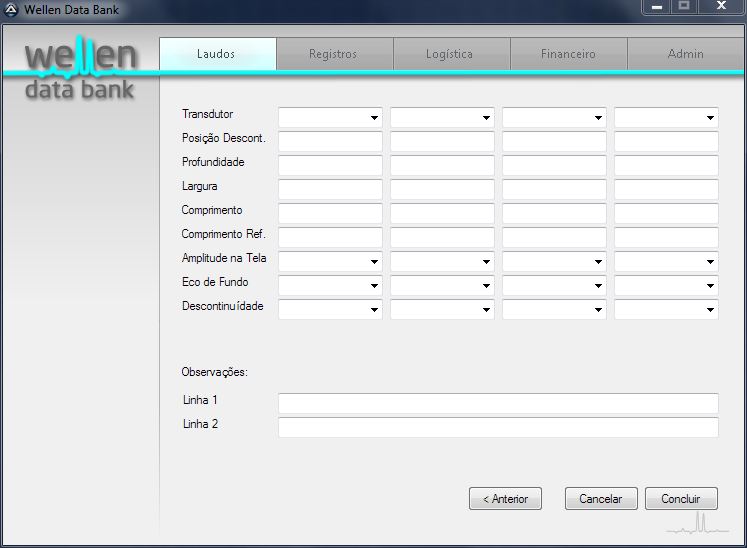
Task: Click the < Anterior button
Action: click(x=505, y=498)
